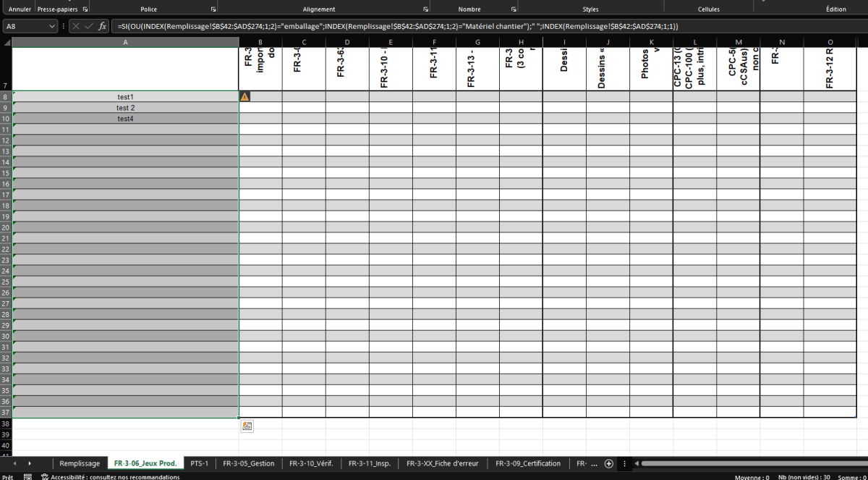Viewport: 868px width, 480px height.
Task: Open the Police group dialog launcher
Action: coord(212,8)
